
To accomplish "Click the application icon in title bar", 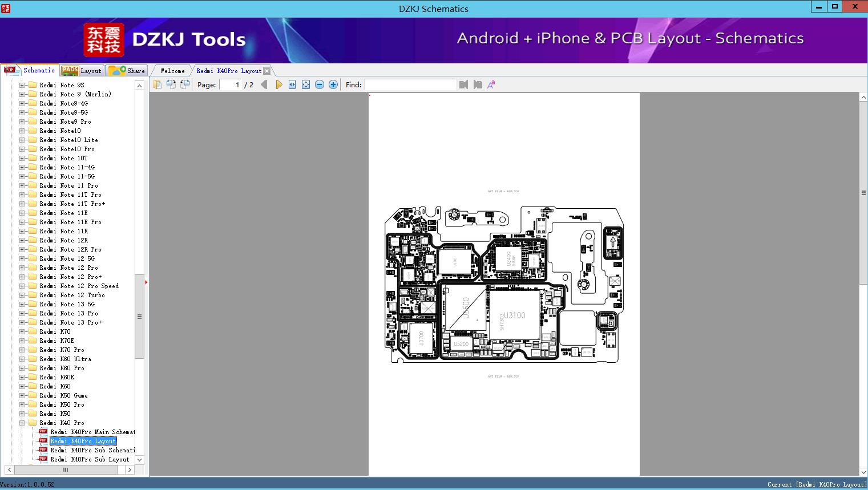I will point(6,8).
